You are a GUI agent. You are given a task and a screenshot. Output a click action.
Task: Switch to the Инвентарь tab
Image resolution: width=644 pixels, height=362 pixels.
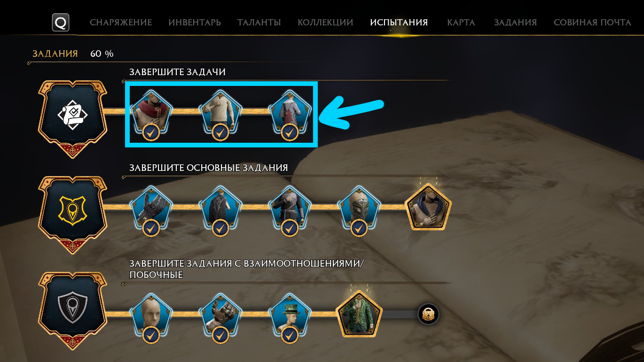[x=195, y=23]
